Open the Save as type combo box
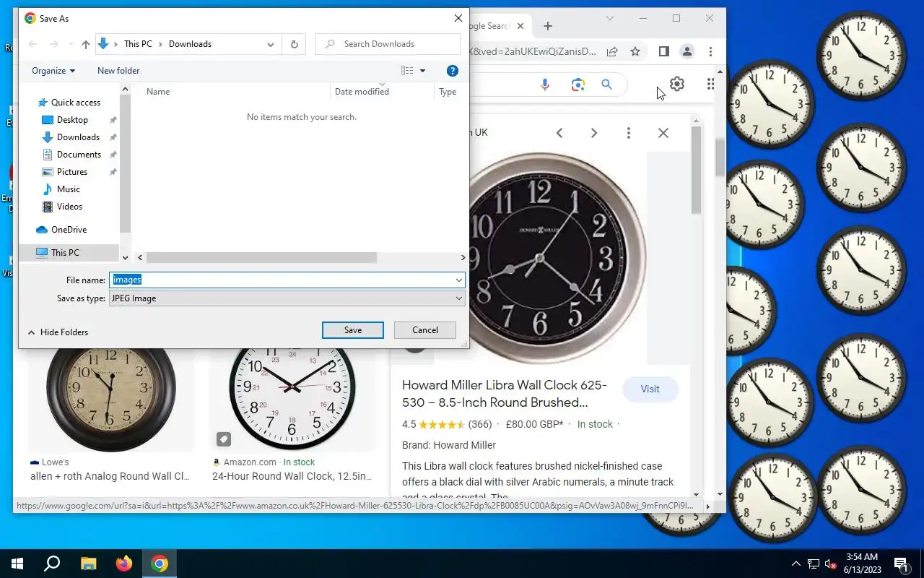 [x=287, y=298]
